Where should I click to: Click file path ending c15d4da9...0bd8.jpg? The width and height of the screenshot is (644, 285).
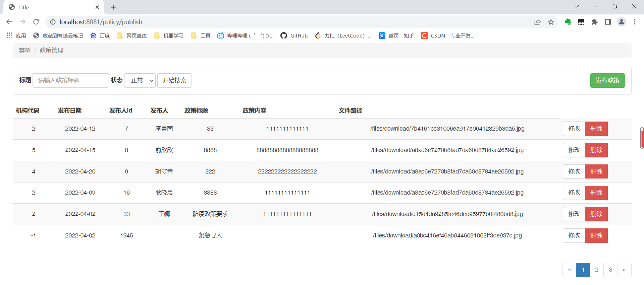[447, 214]
